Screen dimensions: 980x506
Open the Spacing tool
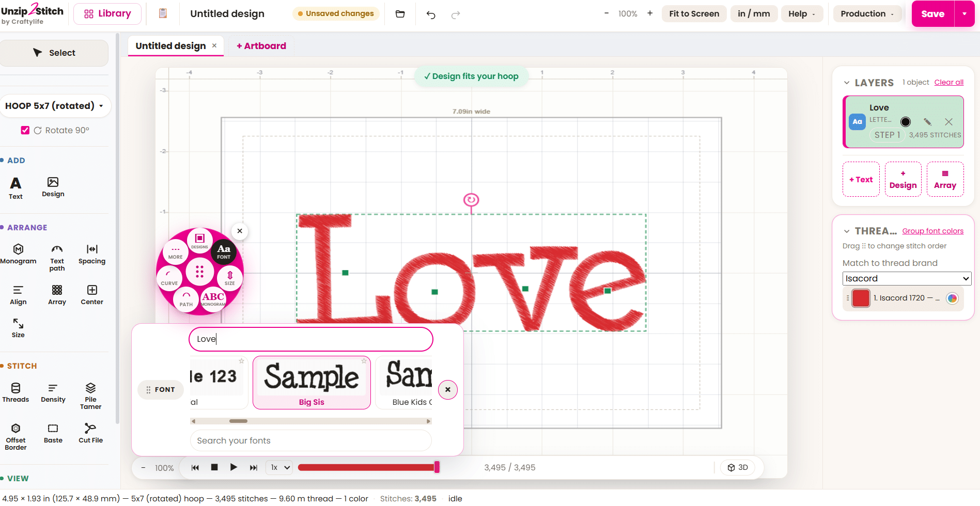pos(92,254)
